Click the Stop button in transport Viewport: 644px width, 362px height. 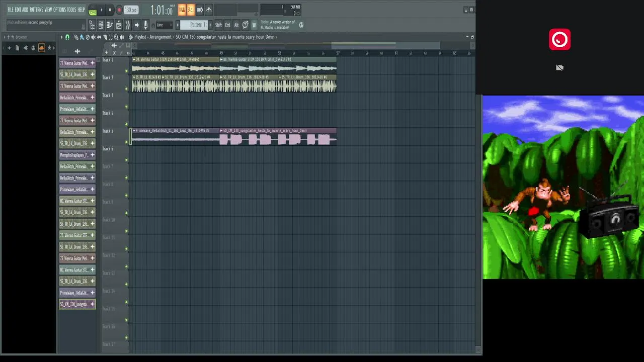[110, 10]
